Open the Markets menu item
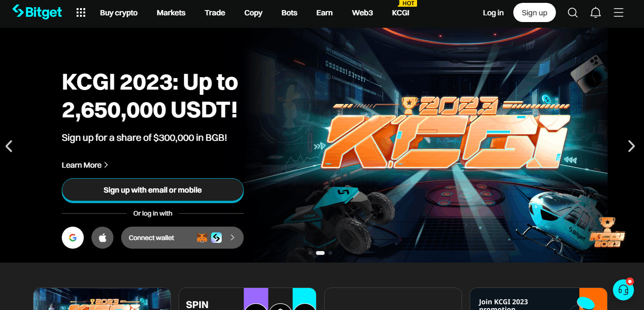The width and height of the screenshot is (644, 310). [x=171, y=13]
